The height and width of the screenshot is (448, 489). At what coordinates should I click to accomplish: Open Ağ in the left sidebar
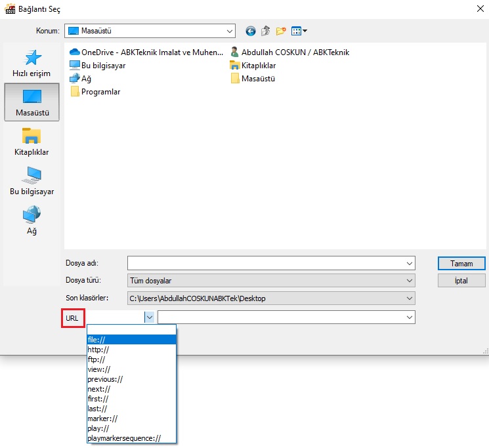(32, 220)
